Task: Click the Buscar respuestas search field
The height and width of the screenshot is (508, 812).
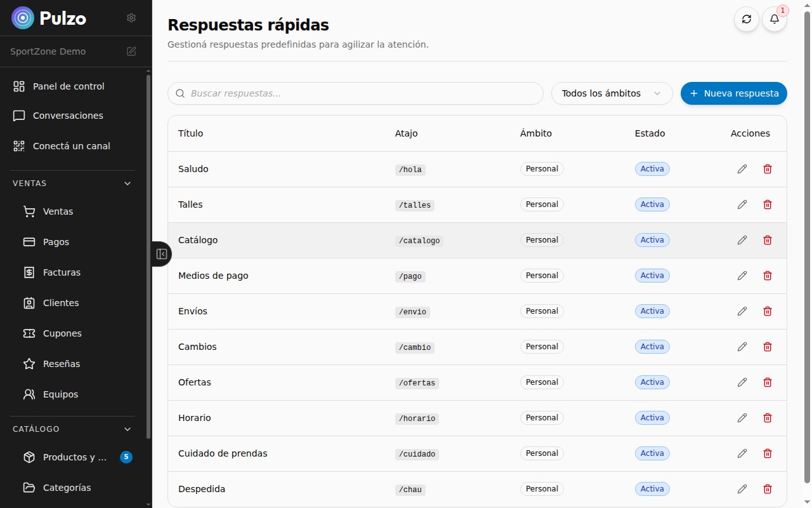Action: click(355, 93)
